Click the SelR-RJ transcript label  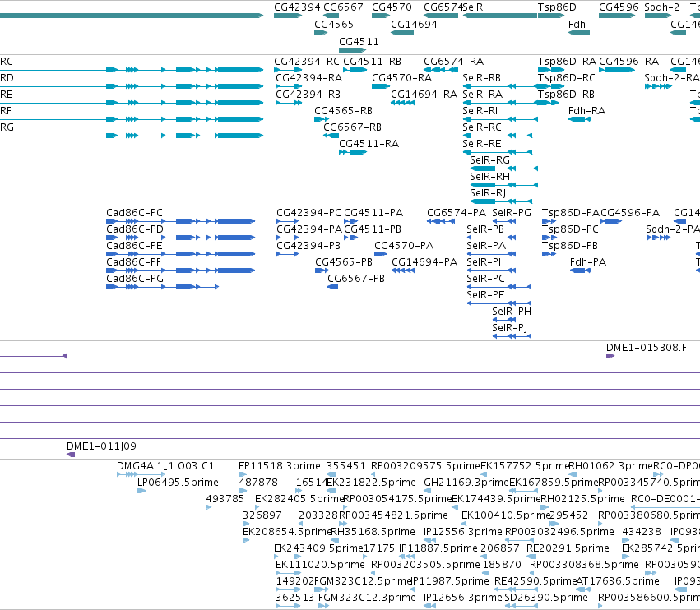(x=488, y=193)
